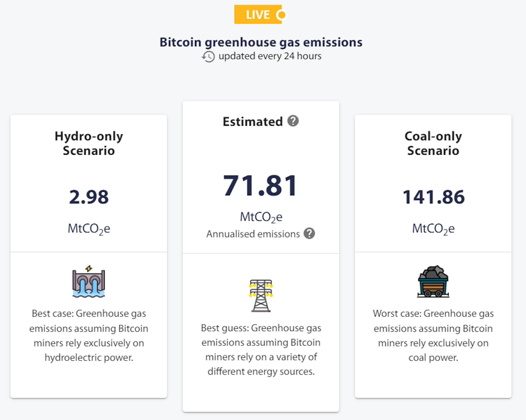Click the 2.98 hydro-only value

(x=89, y=197)
